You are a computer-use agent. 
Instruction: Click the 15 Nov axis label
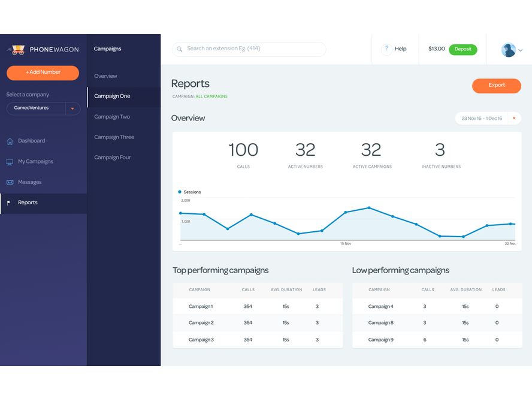(x=346, y=244)
